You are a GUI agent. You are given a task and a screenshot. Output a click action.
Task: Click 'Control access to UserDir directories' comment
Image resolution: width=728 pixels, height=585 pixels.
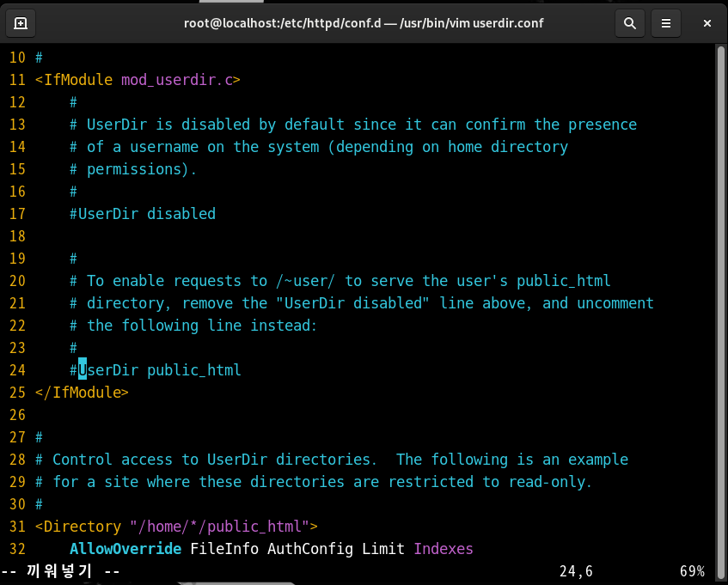click(x=211, y=460)
